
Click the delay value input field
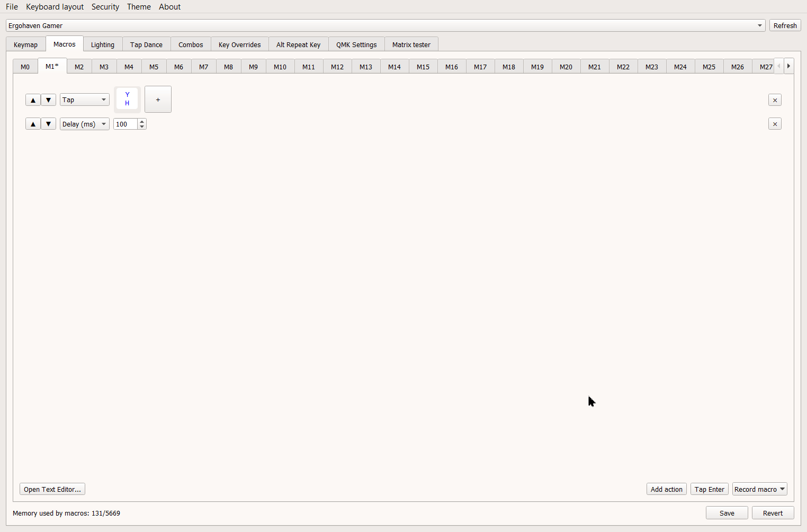tap(125, 124)
